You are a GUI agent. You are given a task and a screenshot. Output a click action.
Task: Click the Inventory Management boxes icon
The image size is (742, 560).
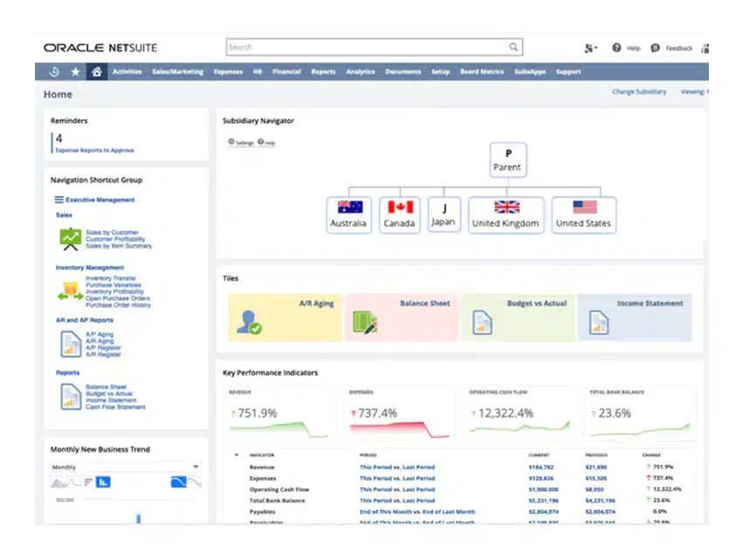coord(70,290)
